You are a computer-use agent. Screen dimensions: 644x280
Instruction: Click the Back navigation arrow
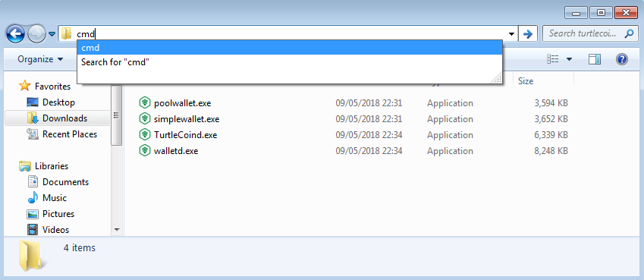pos(16,33)
